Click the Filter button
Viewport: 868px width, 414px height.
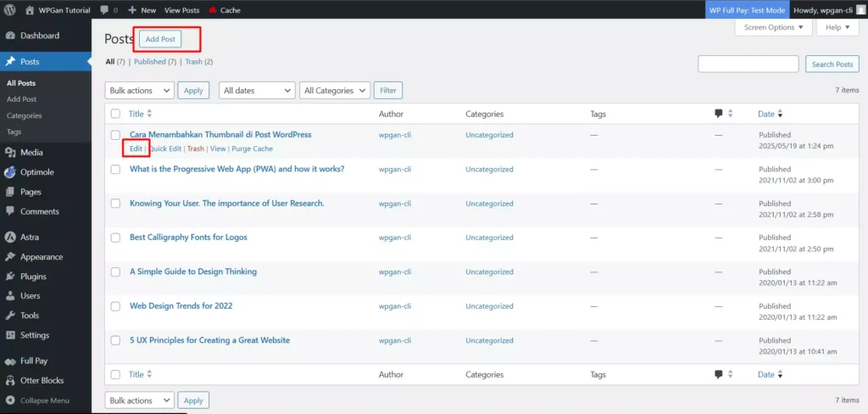click(x=388, y=90)
